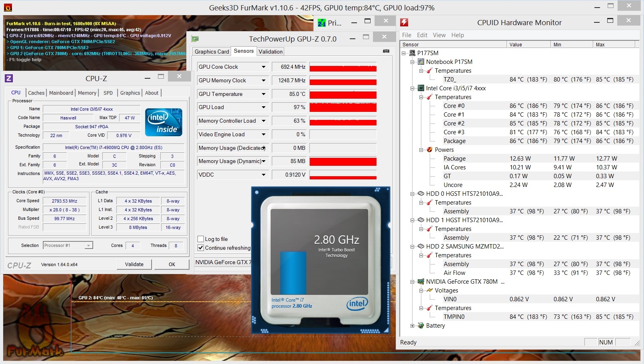
Task: Collapse the Voltages node
Action: 421,290
